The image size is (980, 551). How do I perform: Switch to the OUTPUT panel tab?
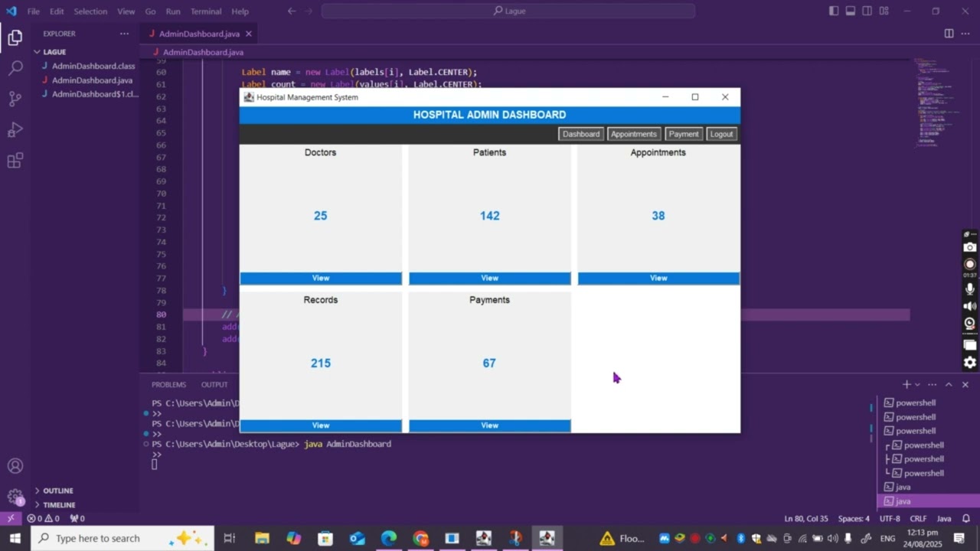click(x=214, y=385)
